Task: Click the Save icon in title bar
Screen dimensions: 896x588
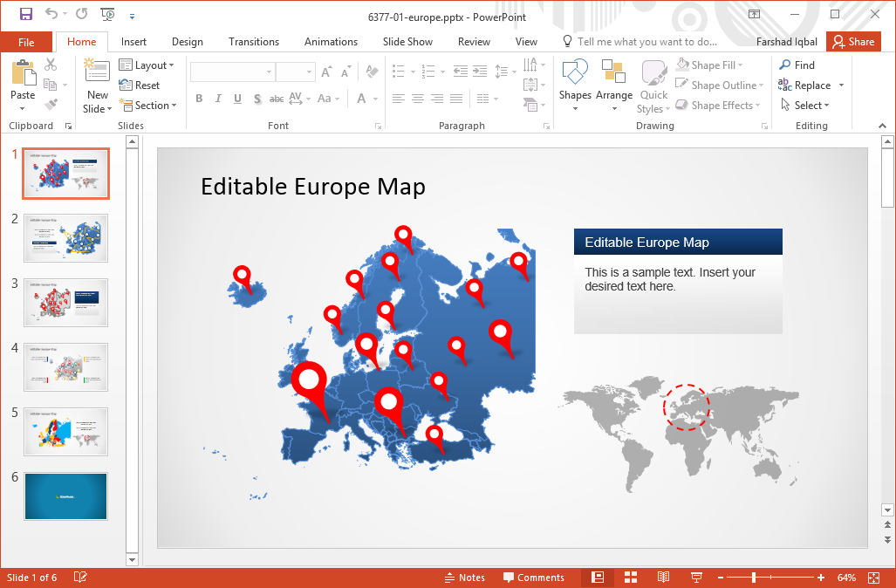Action: click(x=25, y=14)
